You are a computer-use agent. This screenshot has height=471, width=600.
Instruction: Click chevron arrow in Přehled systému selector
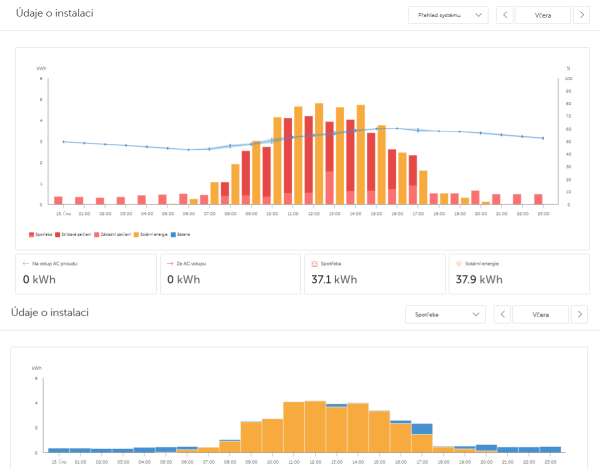pos(478,15)
